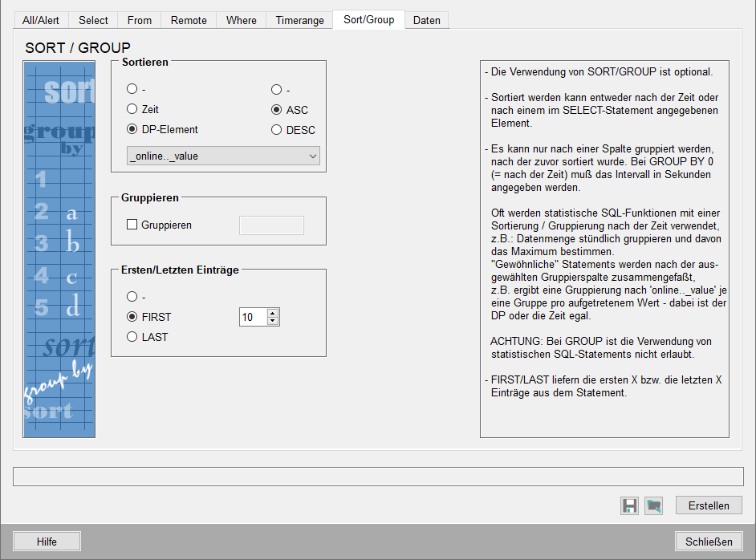The height and width of the screenshot is (560, 756).
Task: Go to the All/Alert tab
Action: coord(41,20)
